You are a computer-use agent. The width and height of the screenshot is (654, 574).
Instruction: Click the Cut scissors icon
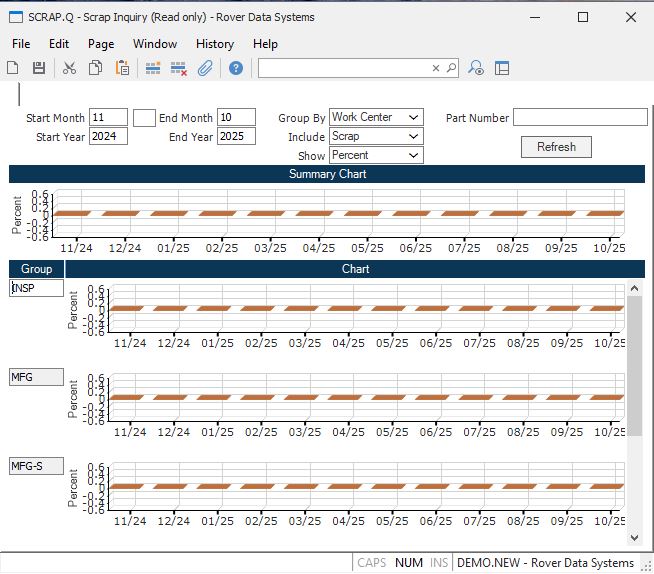pyautogui.click(x=69, y=68)
